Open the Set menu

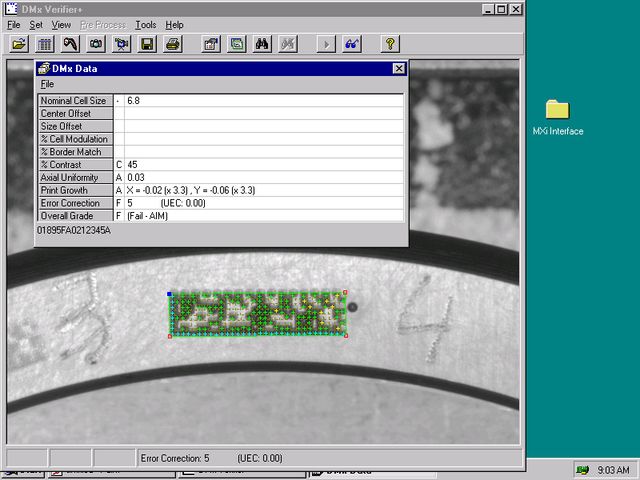coord(36,24)
